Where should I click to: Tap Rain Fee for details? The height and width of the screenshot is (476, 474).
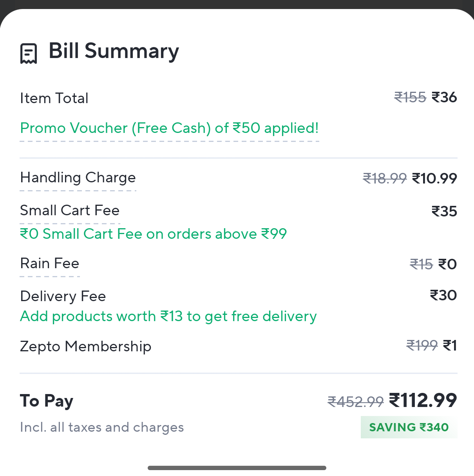click(x=50, y=263)
